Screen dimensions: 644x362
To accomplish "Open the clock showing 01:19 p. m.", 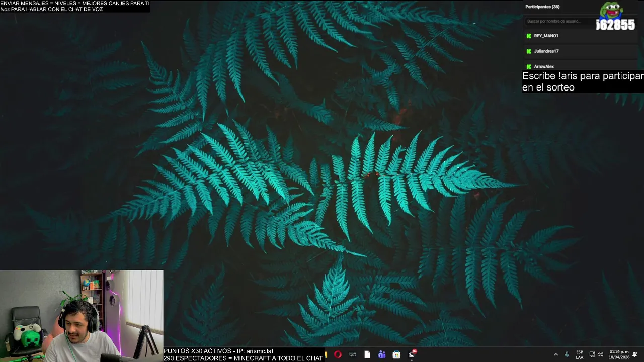I will (619, 354).
